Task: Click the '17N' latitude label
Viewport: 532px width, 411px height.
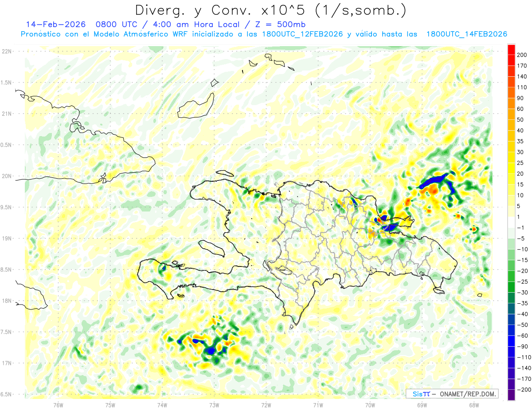Action: click(6, 363)
